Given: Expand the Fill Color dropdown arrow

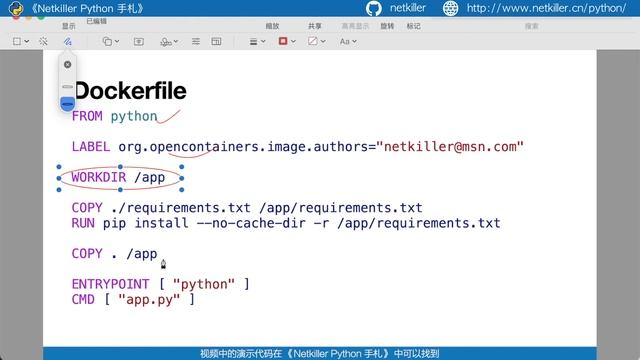Looking at the screenshot, I should pyautogui.click(x=323, y=42).
